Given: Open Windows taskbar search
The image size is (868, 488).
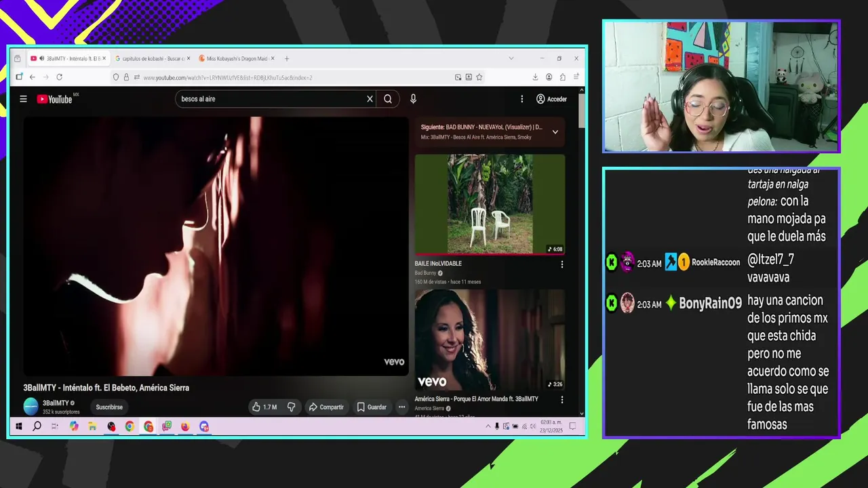Looking at the screenshot, I should [x=37, y=426].
